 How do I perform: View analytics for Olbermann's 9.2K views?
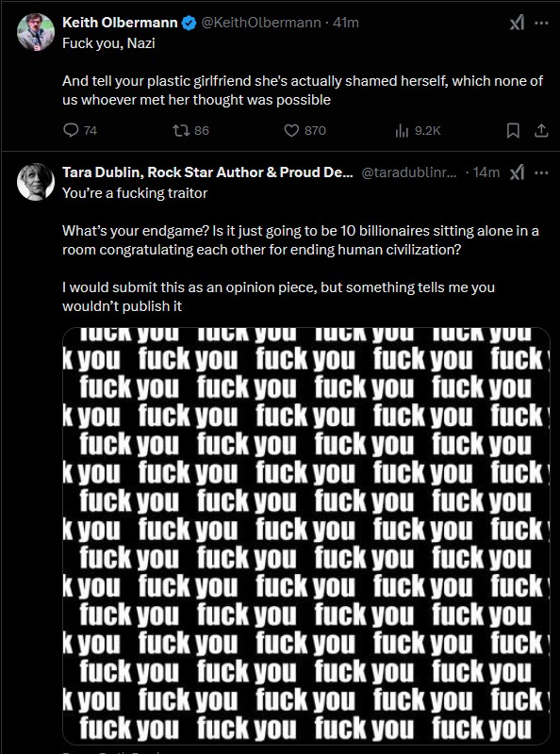click(x=418, y=130)
